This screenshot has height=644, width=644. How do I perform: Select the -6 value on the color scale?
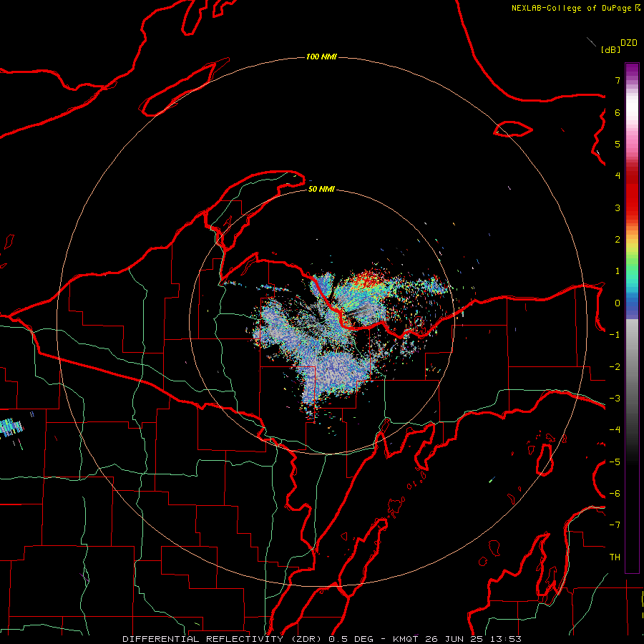coord(615,494)
